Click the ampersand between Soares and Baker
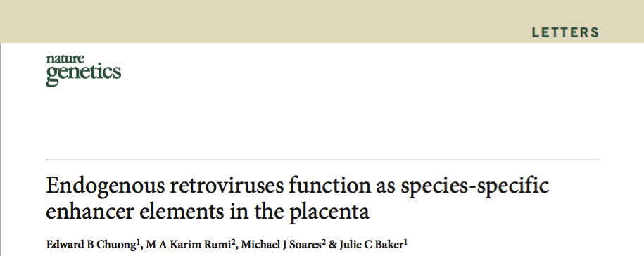This screenshot has width=644, height=256. click(333, 245)
